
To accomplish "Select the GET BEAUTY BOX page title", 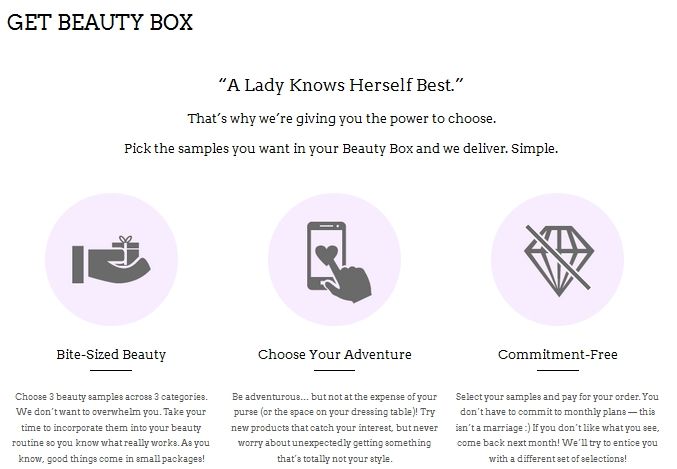I will (x=100, y=22).
